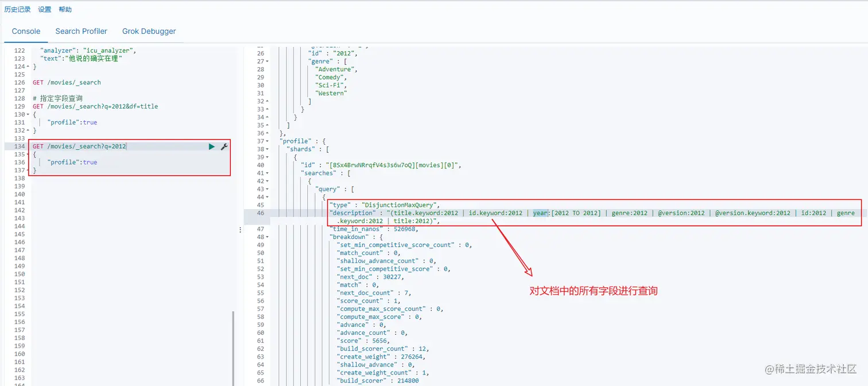
Task: Click '"profile":true' on line 136
Action: click(x=72, y=163)
